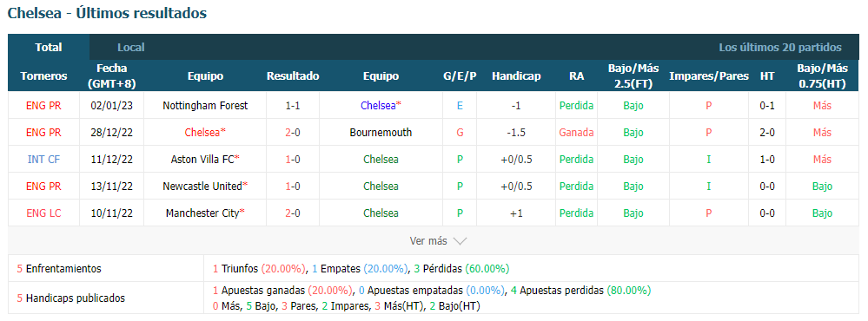Click INT CF tournament label
This screenshot has width=868, height=321.
43,159
